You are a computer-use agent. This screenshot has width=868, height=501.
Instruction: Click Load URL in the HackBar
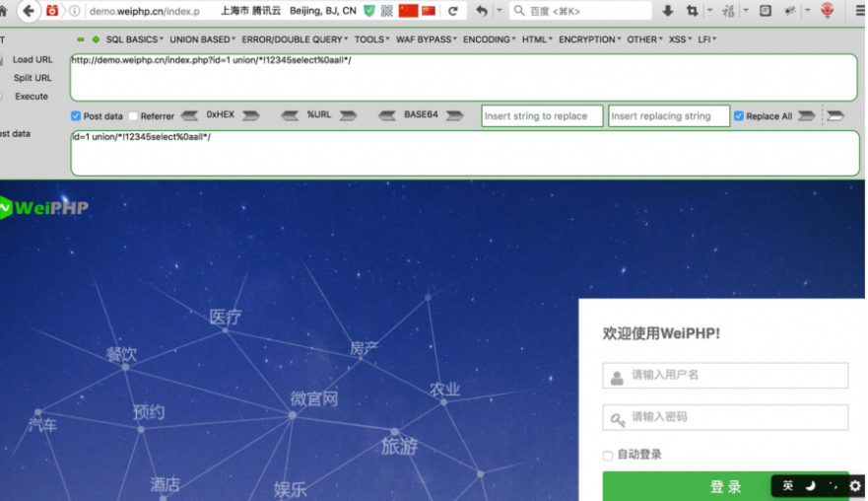pos(33,59)
